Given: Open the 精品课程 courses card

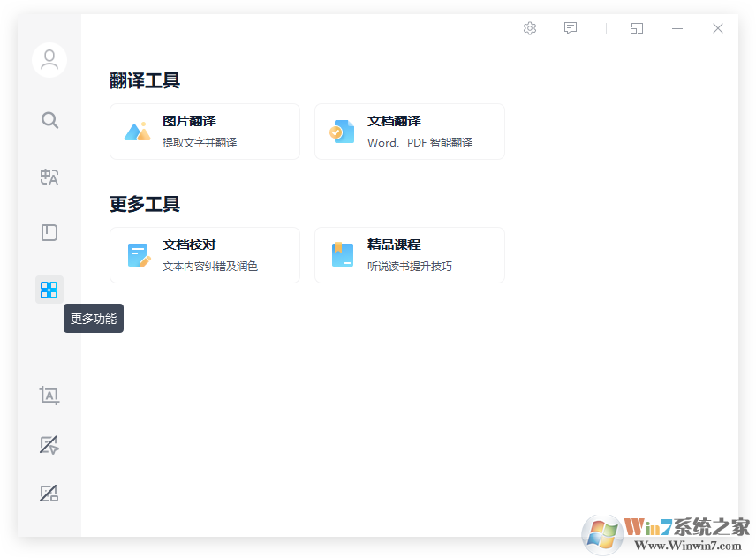Looking at the screenshot, I should point(409,254).
